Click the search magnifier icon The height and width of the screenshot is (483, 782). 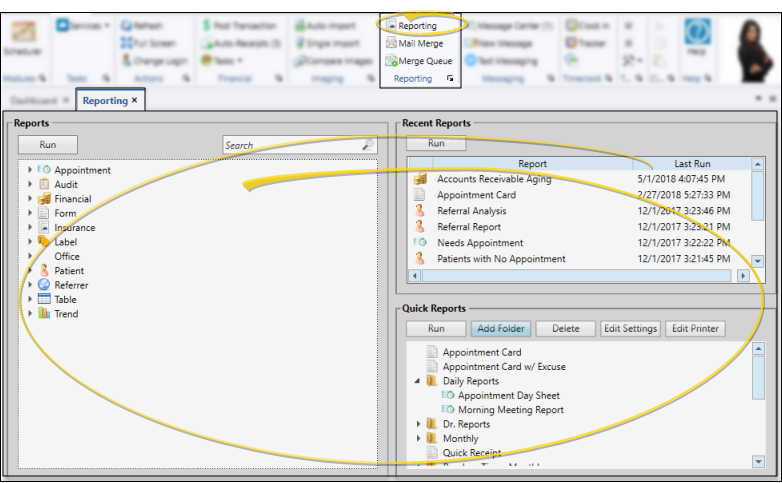click(x=368, y=145)
